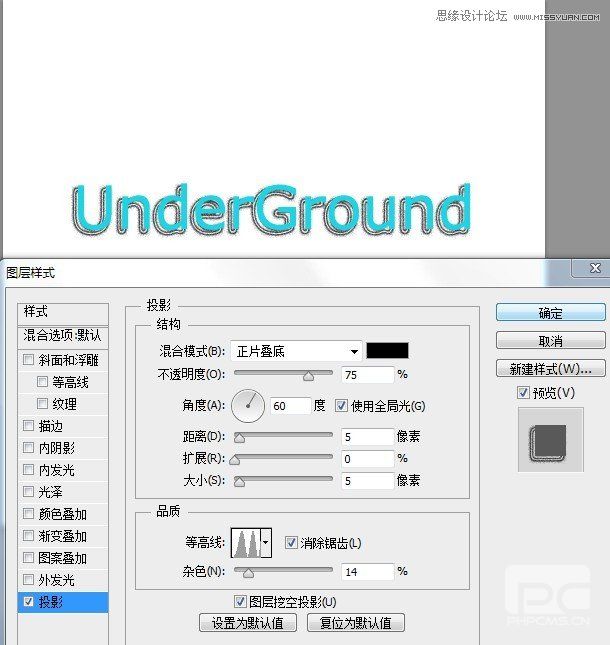Click the 设置为默认值 button
Viewport: 610px width, 645px height.
tap(248, 623)
